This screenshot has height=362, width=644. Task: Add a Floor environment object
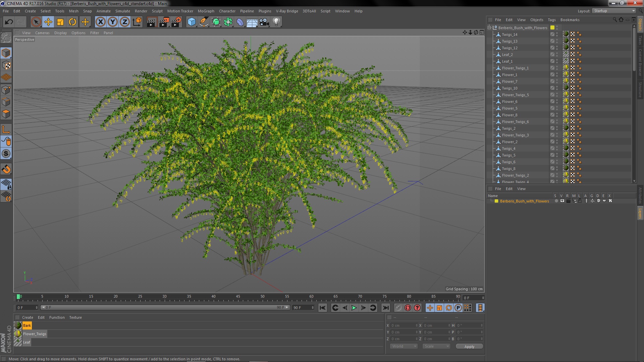pyautogui.click(x=252, y=22)
